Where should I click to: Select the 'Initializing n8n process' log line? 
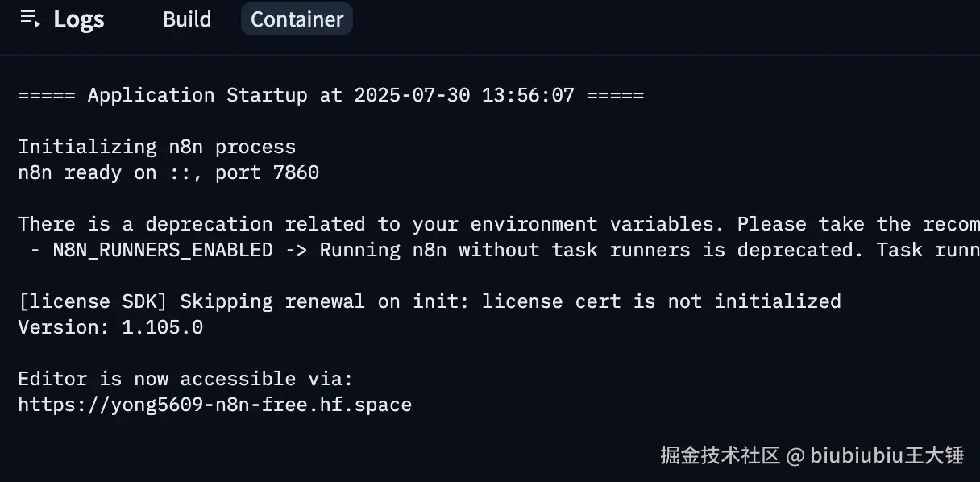click(157, 147)
